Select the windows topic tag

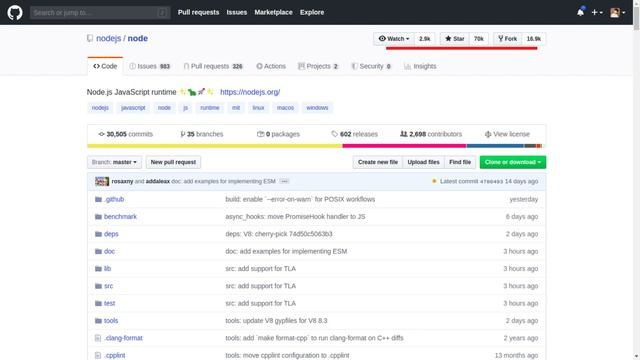[317, 108]
